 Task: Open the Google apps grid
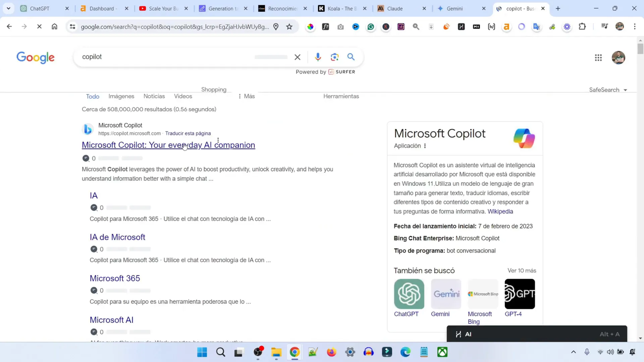(x=598, y=58)
